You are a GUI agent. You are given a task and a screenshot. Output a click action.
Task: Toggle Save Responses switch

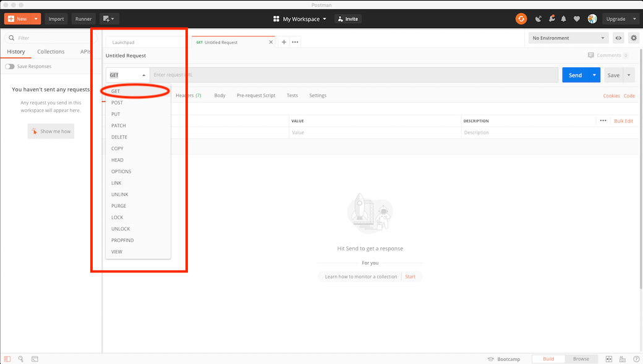pos(10,66)
